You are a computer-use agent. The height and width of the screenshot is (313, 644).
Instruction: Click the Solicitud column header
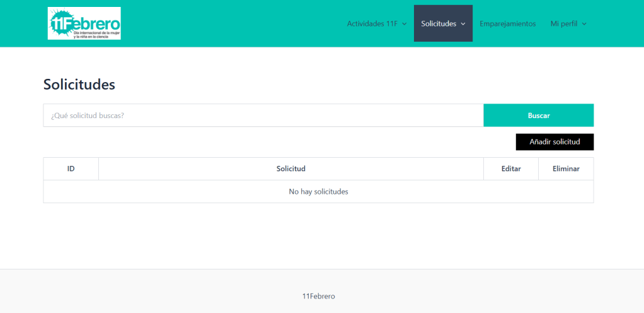pyautogui.click(x=290, y=169)
